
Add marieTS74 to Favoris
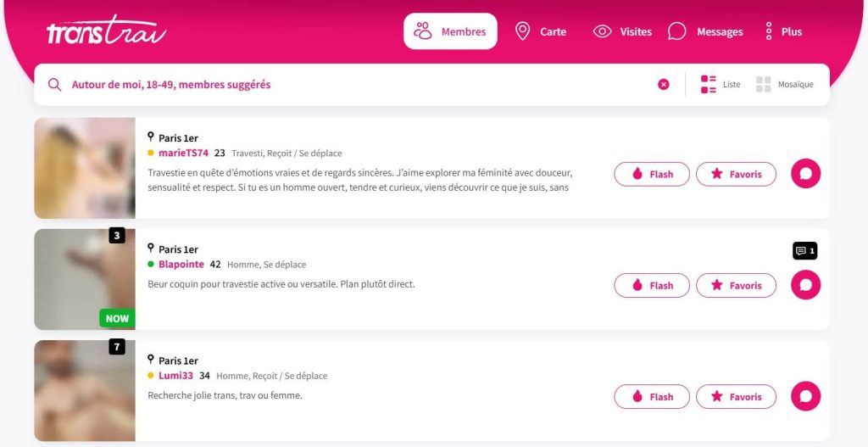[736, 174]
